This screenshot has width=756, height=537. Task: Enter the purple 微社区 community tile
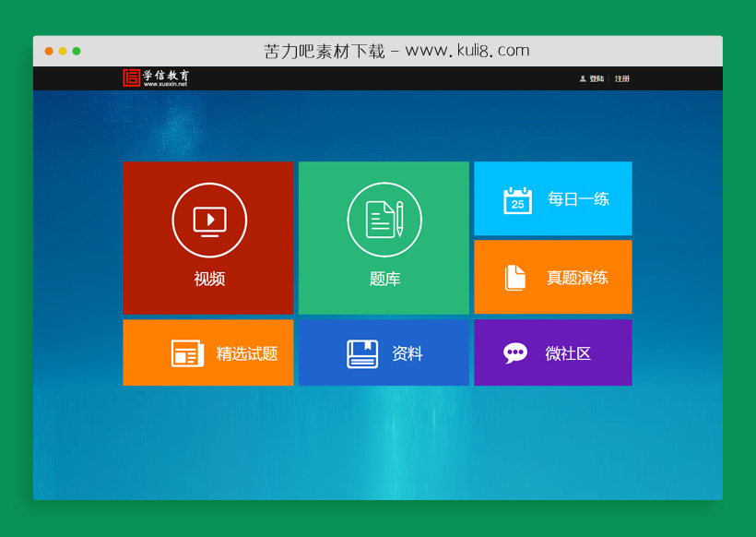[x=552, y=352]
